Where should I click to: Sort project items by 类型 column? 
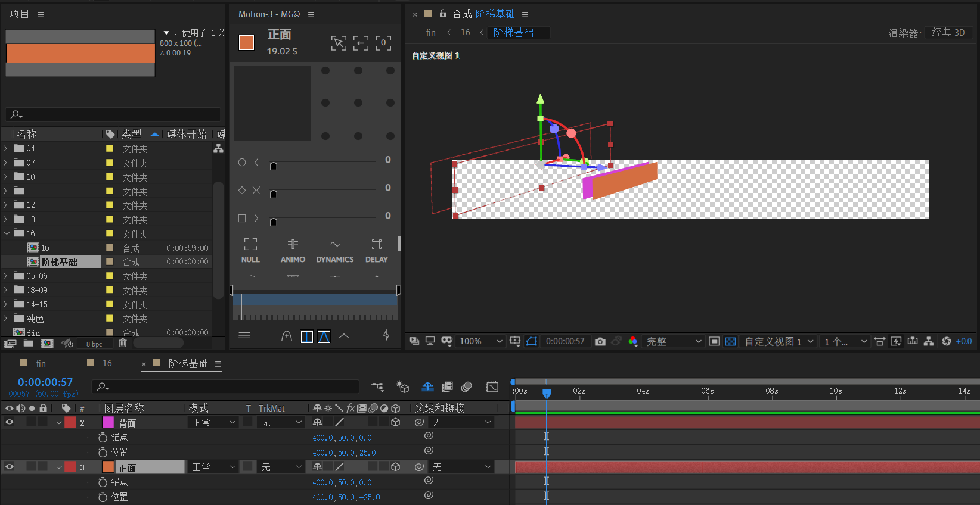pos(132,134)
